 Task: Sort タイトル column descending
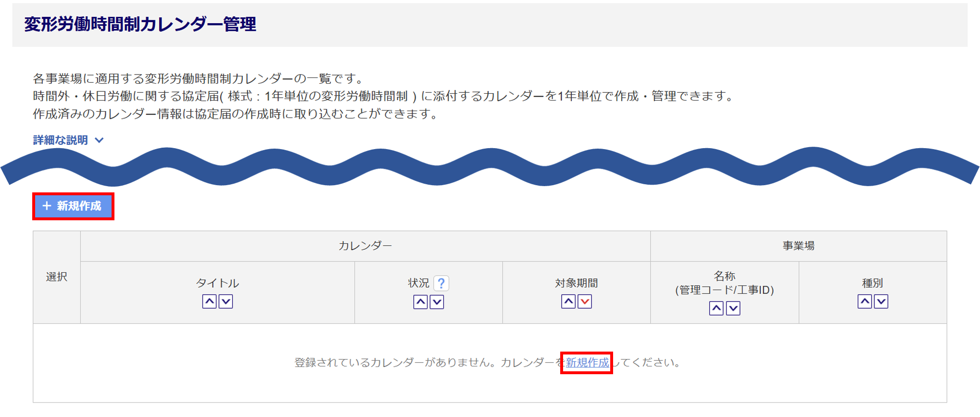click(226, 302)
